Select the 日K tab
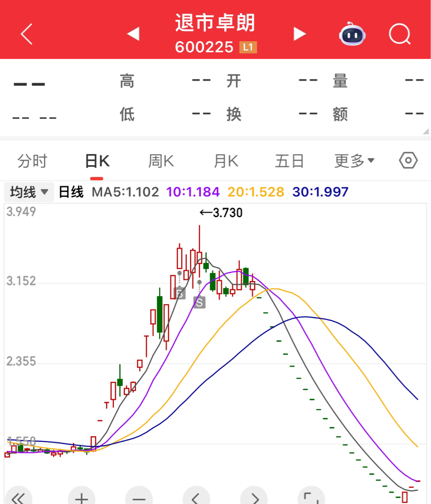 click(97, 161)
